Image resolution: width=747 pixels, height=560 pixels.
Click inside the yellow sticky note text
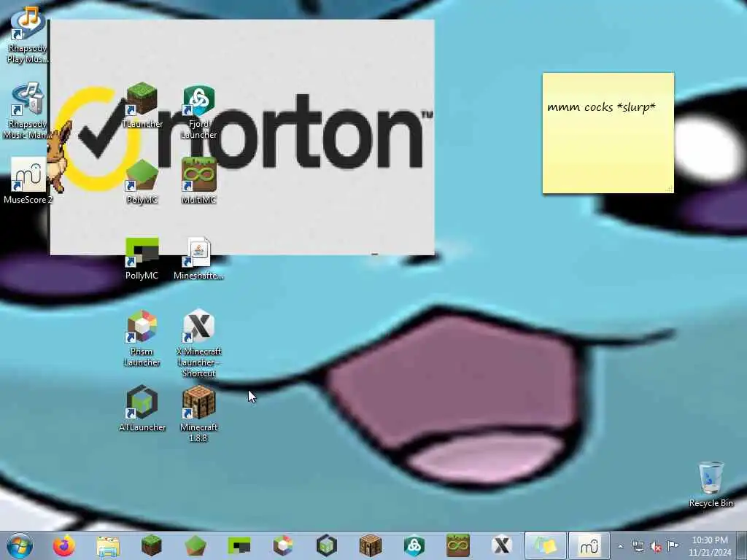click(x=601, y=107)
